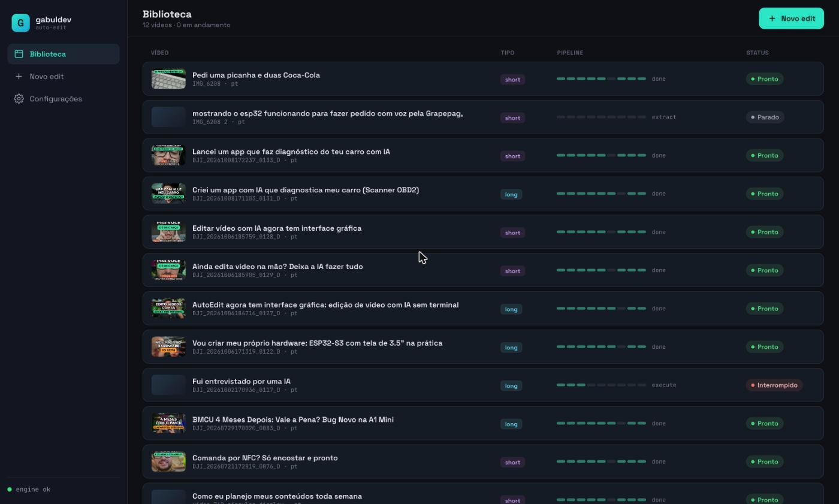This screenshot has height=504, width=839.
Task: Click pipeline progress bar of the esp32 extract row
Action: click(x=601, y=117)
